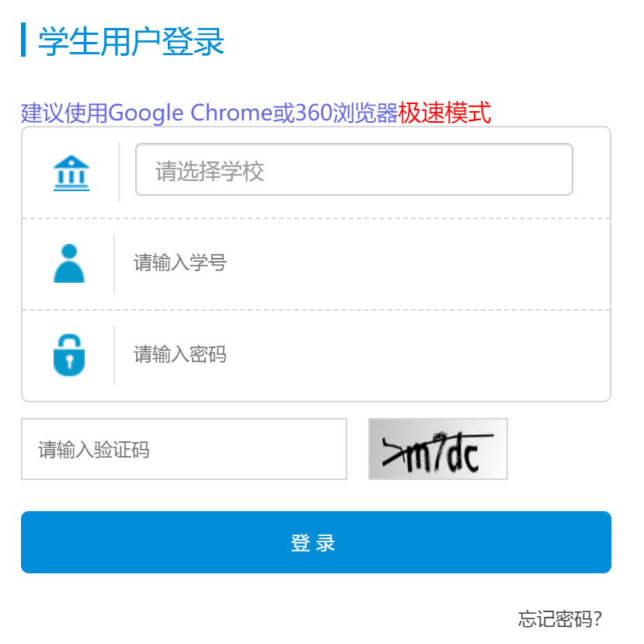Click the blue browser recommendation text

tap(207, 113)
